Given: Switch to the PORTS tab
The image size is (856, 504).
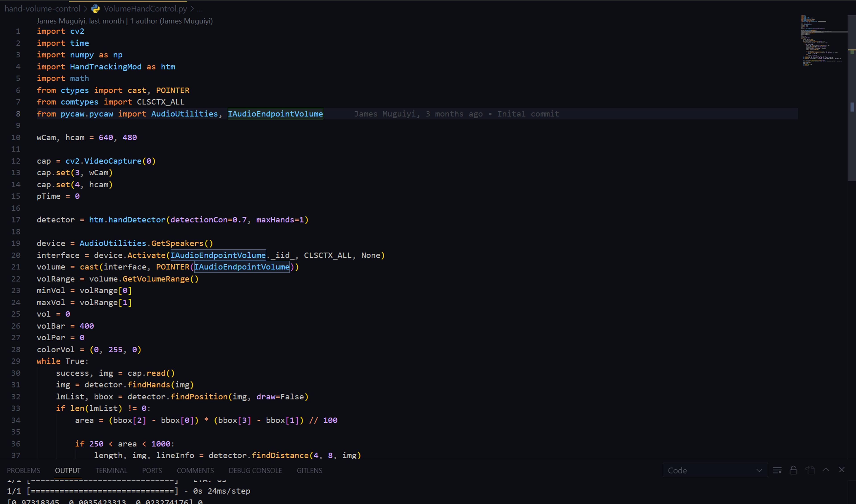Looking at the screenshot, I should [x=152, y=471].
